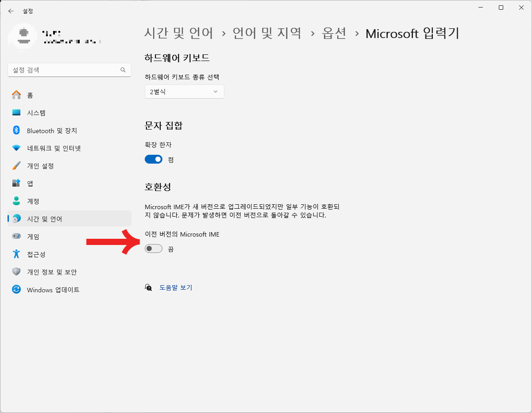Image resolution: width=532 pixels, height=413 pixels.
Task: Open the 도움말 보기 help link
Action: pos(176,287)
